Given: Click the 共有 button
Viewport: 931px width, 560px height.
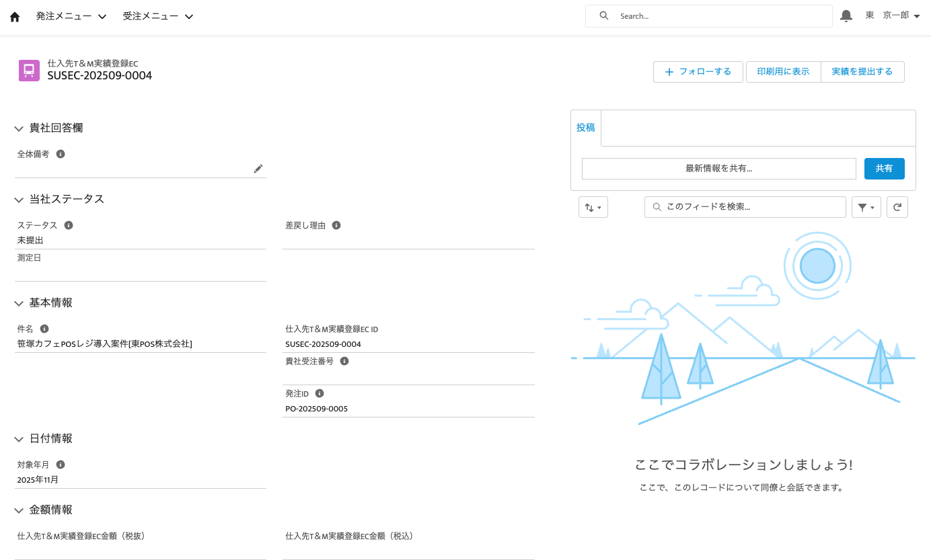Looking at the screenshot, I should coord(884,169).
